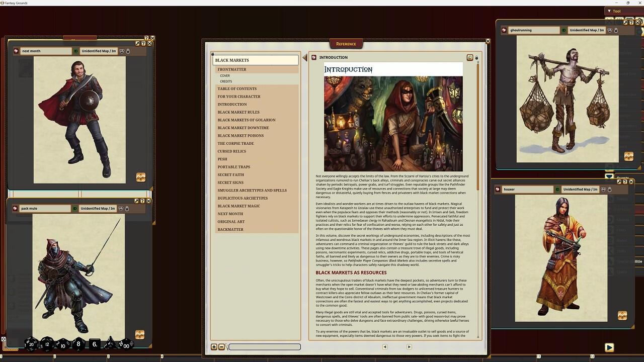Image resolution: width=644 pixels, height=362 pixels.
Task: Click the page scale slider at the reference window bottom
Action: [x=264, y=347]
